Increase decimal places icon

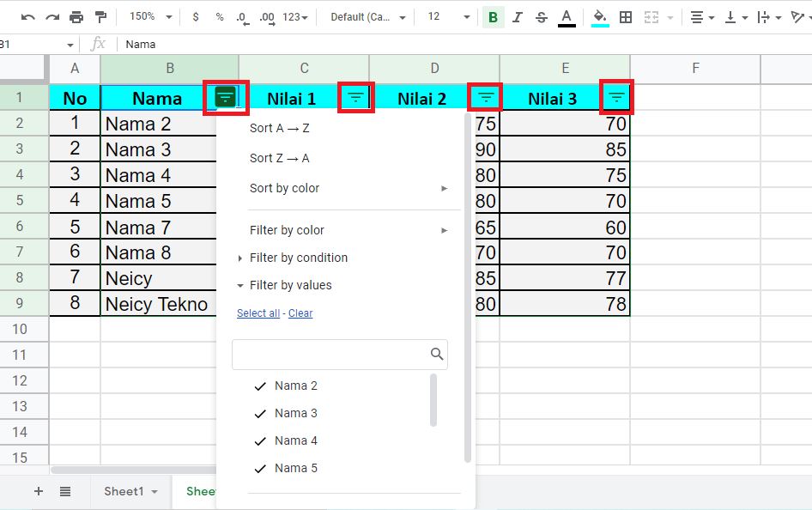[267, 18]
